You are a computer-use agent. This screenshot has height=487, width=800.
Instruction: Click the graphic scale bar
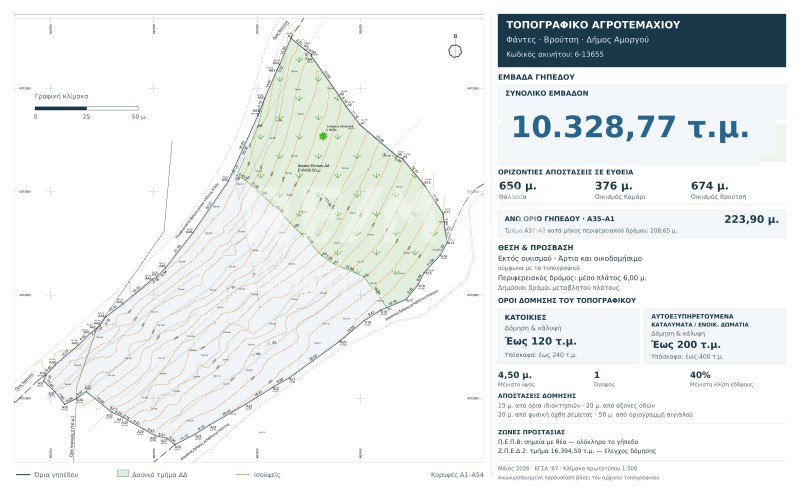point(86,108)
